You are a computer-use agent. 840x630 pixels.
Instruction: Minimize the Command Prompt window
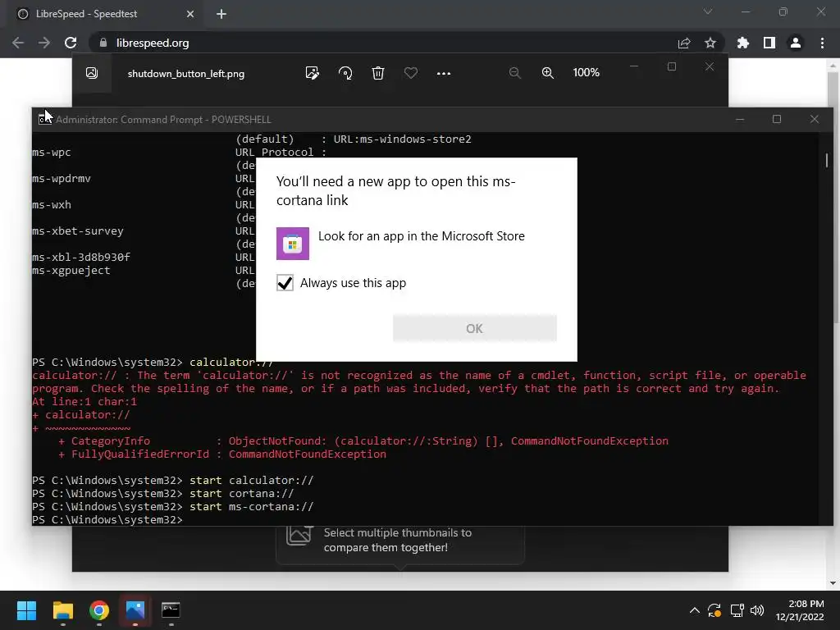point(740,119)
